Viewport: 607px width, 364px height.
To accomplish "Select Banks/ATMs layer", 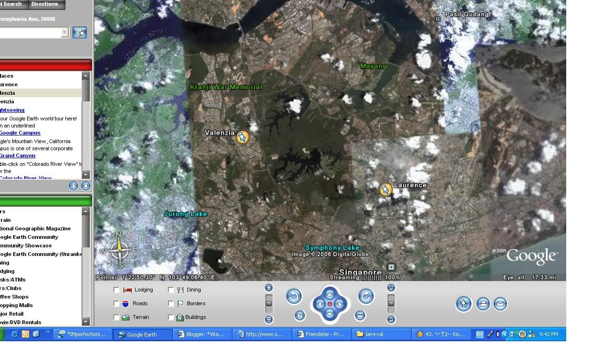I will point(13,280).
